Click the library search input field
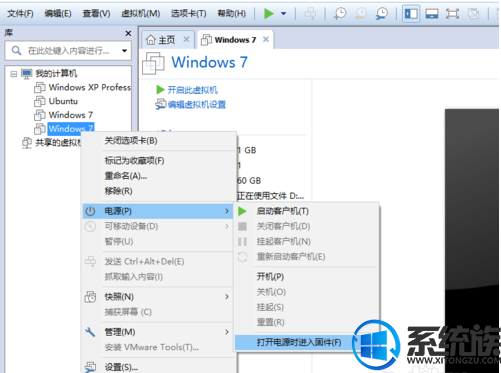This screenshot has width=501, height=373. point(68,51)
